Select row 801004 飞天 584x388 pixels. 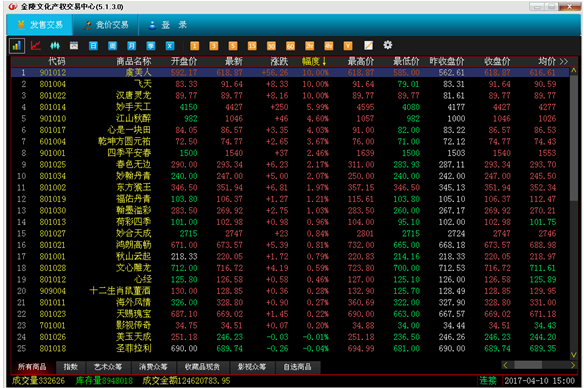290,84
